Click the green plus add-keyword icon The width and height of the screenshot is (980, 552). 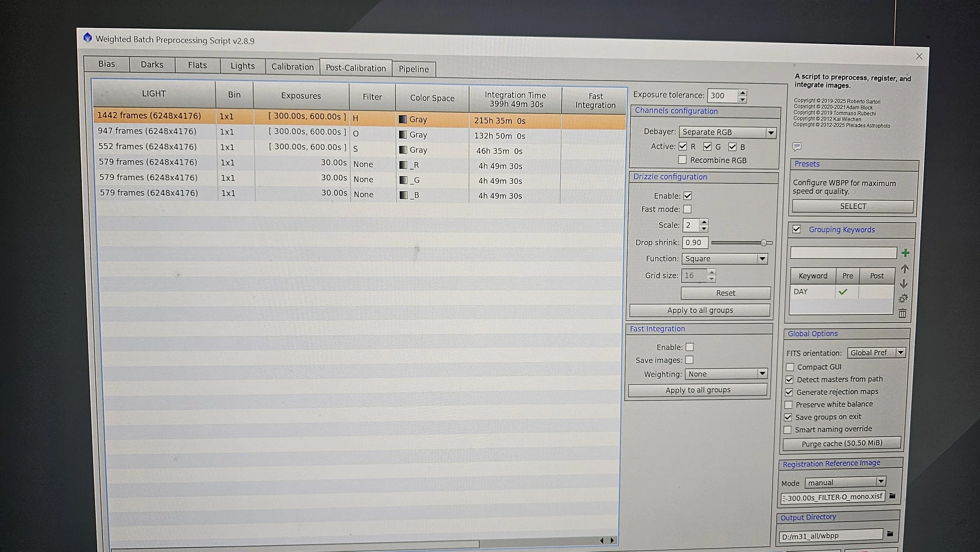coord(905,253)
